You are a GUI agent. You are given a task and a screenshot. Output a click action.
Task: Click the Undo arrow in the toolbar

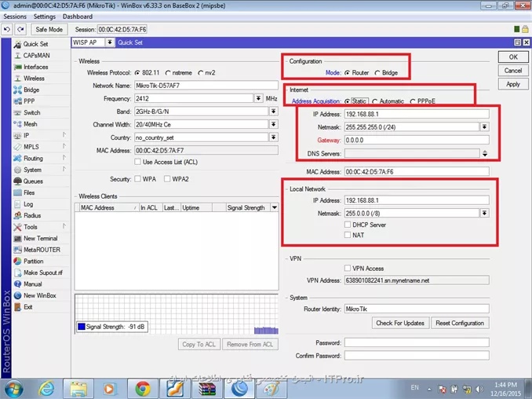point(7,30)
